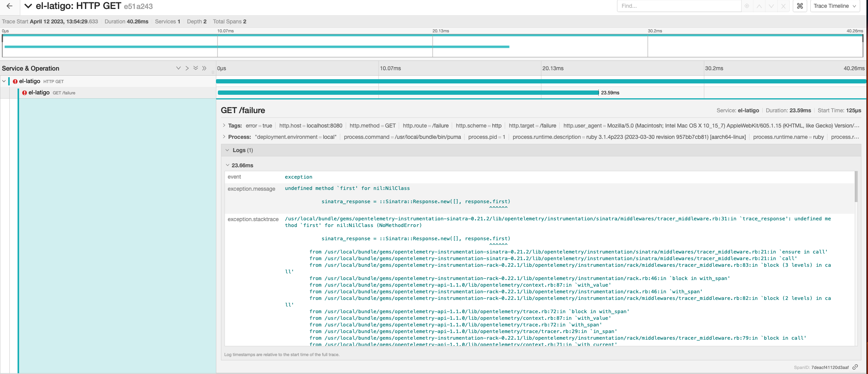Expand one level using single chevron icon
868x374 pixels.
click(x=187, y=68)
